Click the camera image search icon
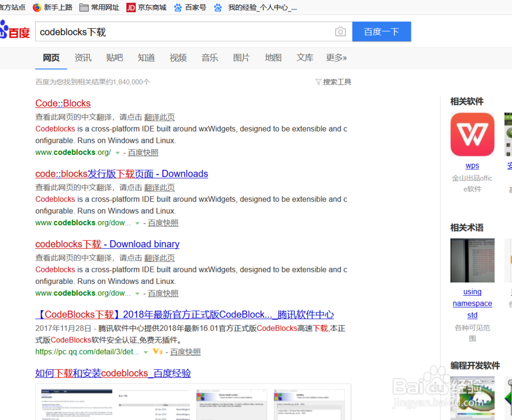This screenshot has width=512, height=420. click(340, 32)
